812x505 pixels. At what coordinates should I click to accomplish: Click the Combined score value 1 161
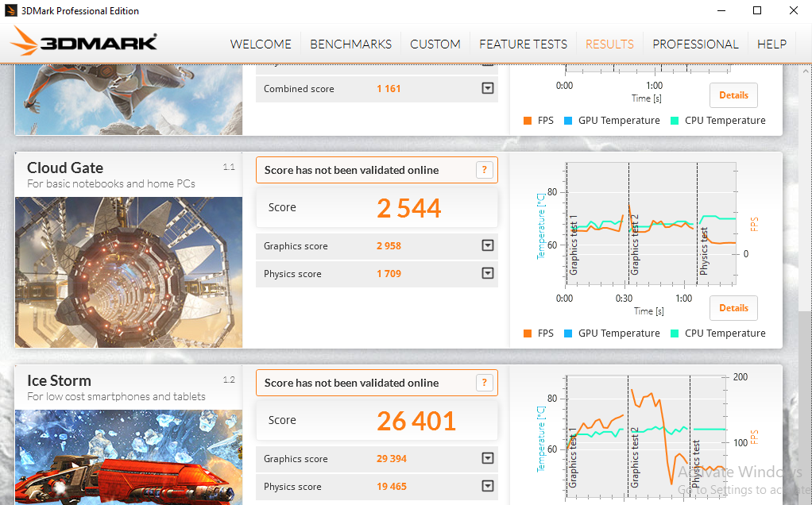pyautogui.click(x=389, y=88)
